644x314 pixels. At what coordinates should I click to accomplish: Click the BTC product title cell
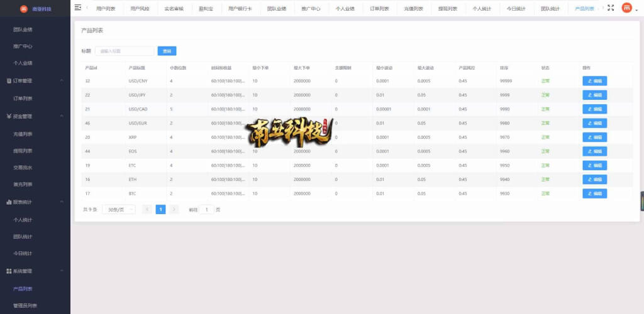[132, 193]
